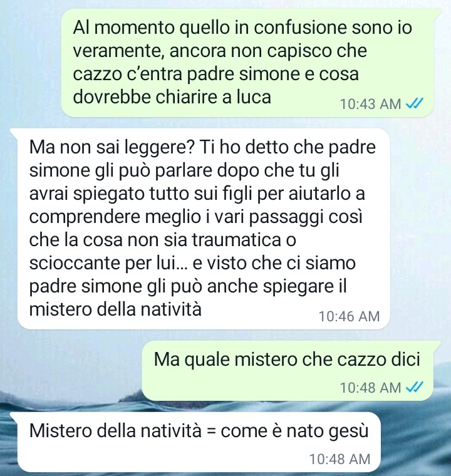
Task: Click the blue double-check on the 10:43 AM message
Action: (x=415, y=104)
